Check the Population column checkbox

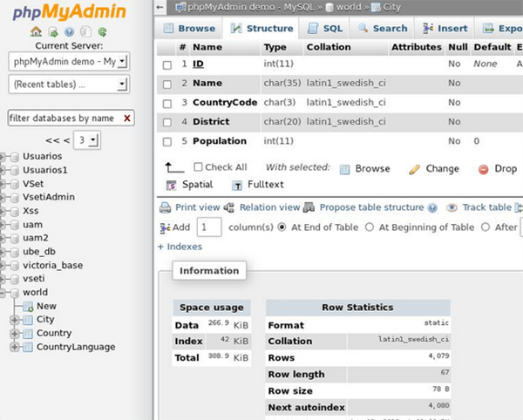[167, 142]
